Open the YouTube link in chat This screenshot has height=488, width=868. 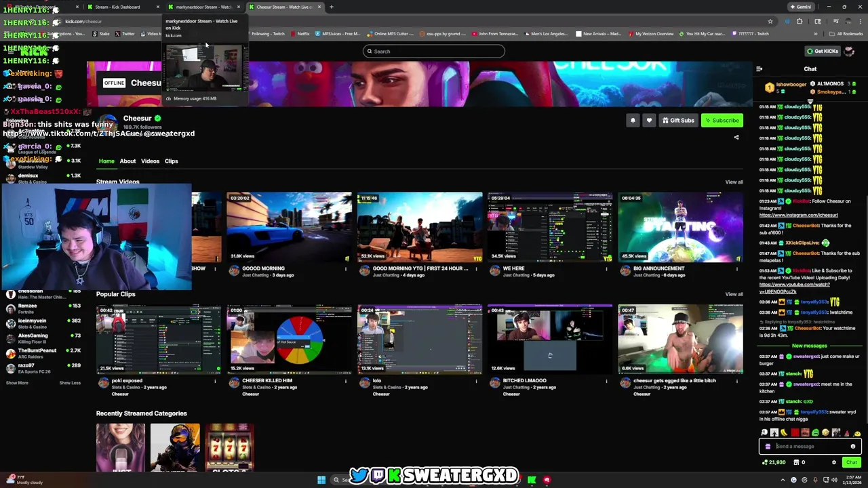794,288
